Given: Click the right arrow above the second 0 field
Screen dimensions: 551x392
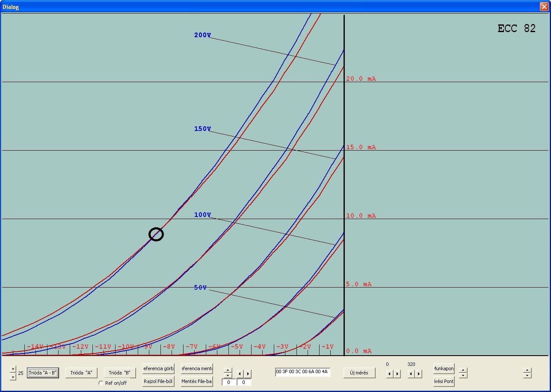Looking at the screenshot, I should (x=248, y=374).
